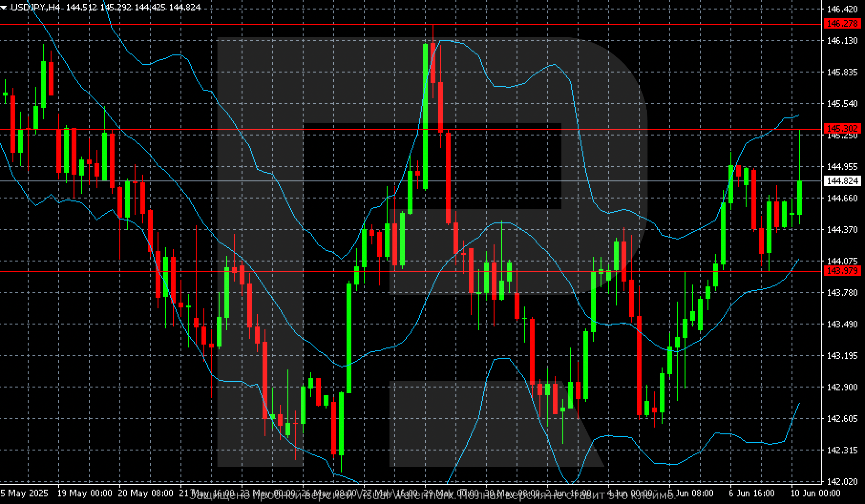Screen dimensions: 865x504
Task: Click the red 145.302 level price tag
Action: pos(843,128)
